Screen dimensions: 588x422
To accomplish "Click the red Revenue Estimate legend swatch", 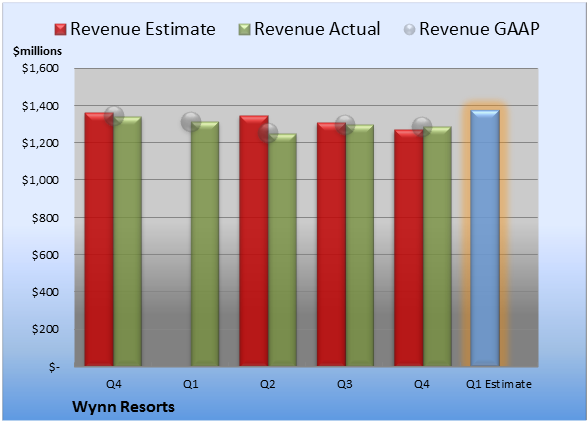I will point(60,30).
